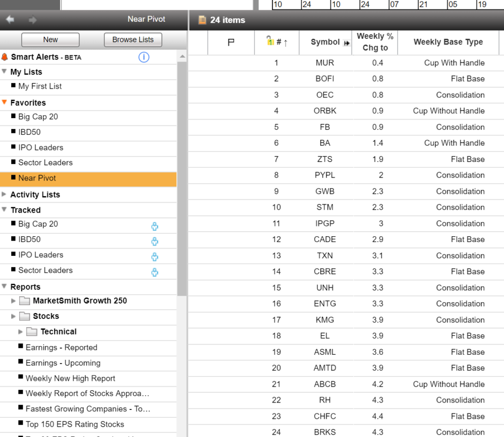The image size is (504, 437).
Task: Open Weekly New High Report
Action: click(x=70, y=378)
